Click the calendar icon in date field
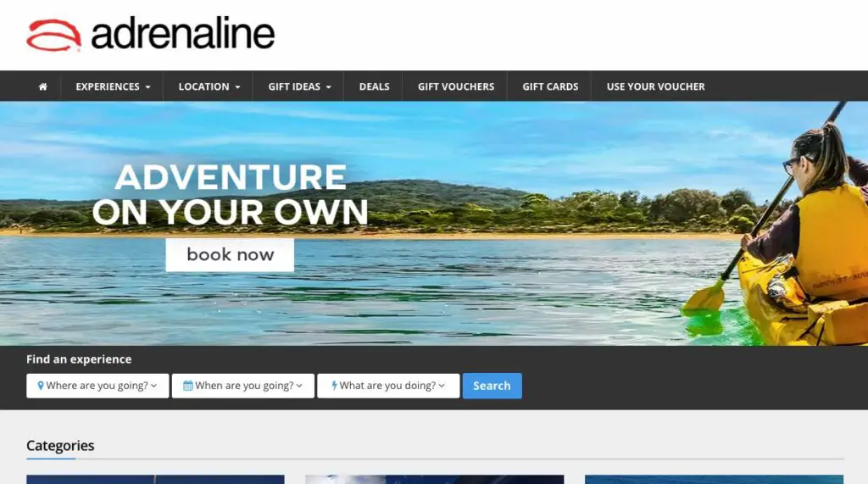Viewport: 868px width, 484px height. click(187, 386)
